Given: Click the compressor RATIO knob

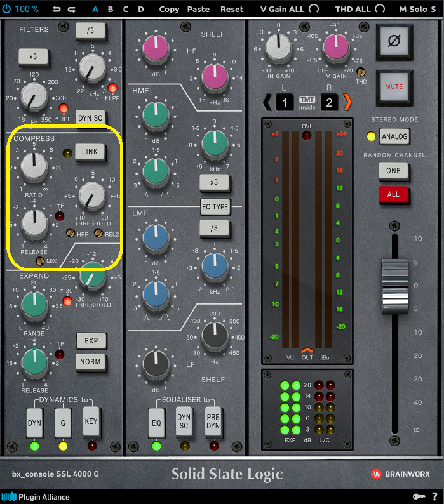Looking at the screenshot, I should tap(34, 166).
